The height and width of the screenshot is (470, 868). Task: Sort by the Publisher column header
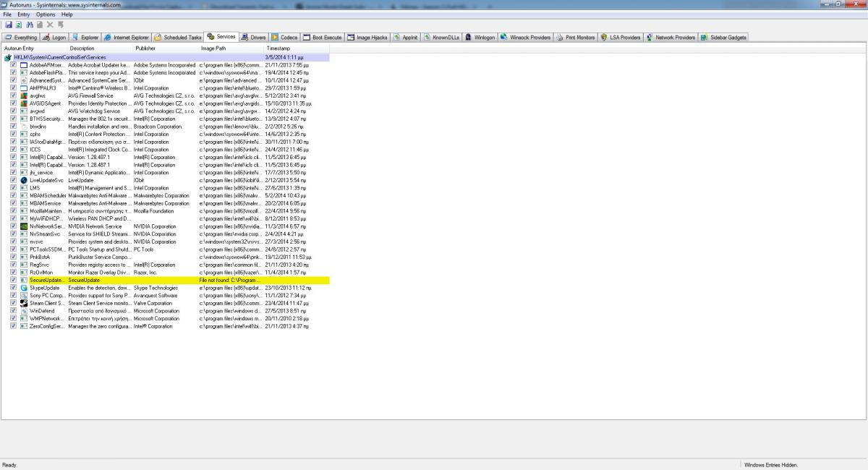coord(166,48)
